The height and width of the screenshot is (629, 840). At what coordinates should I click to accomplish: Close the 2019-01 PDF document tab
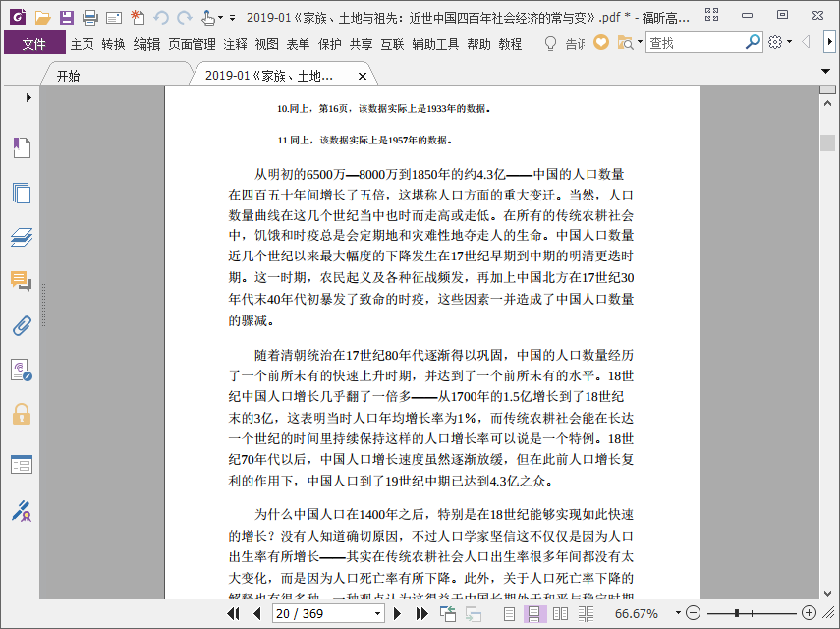click(363, 76)
